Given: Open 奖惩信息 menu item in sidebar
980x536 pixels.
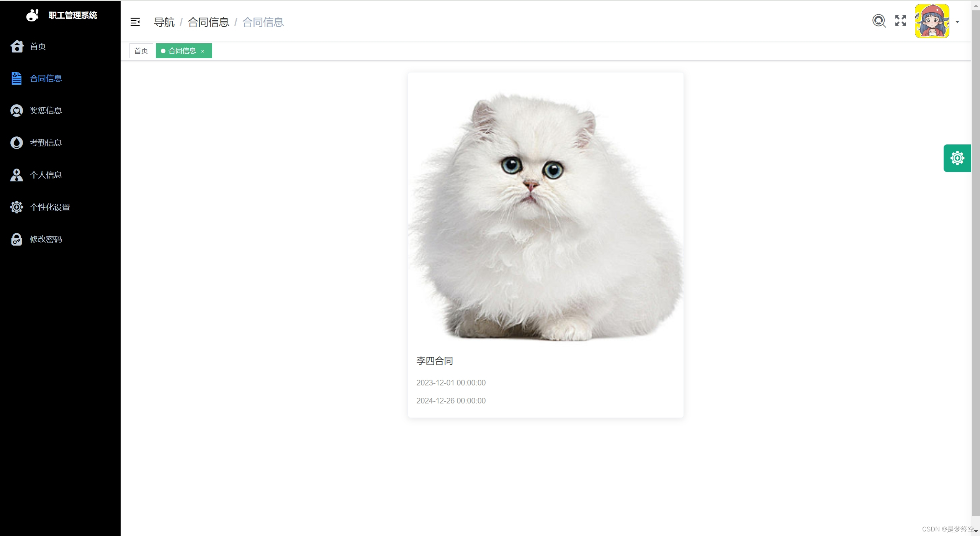Looking at the screenshot, I should click(60, 111).
